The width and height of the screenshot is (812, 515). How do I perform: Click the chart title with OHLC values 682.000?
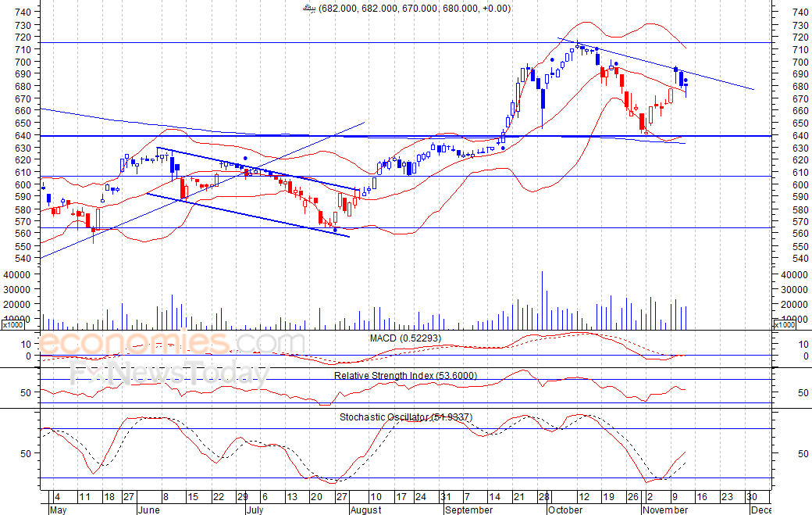tap(407, 9)
